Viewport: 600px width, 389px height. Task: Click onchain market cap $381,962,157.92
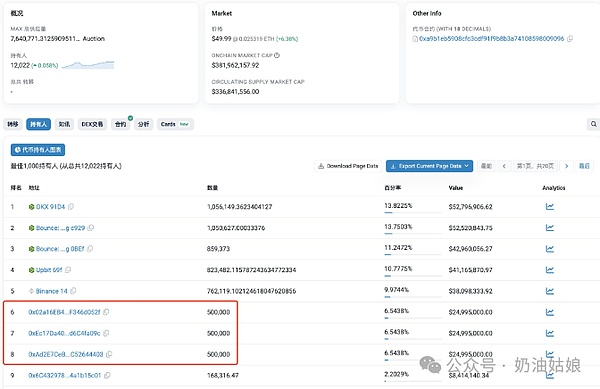coord(235,65)
